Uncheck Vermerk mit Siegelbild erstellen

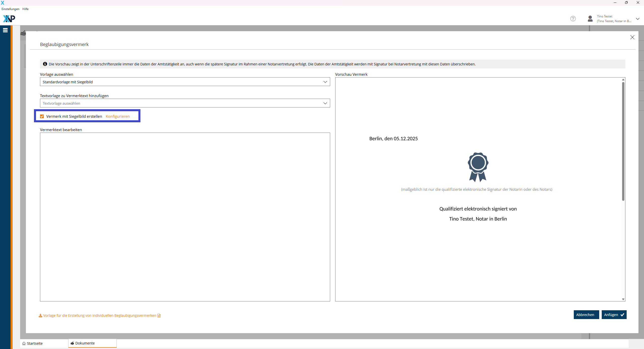(x=42, y=116)
